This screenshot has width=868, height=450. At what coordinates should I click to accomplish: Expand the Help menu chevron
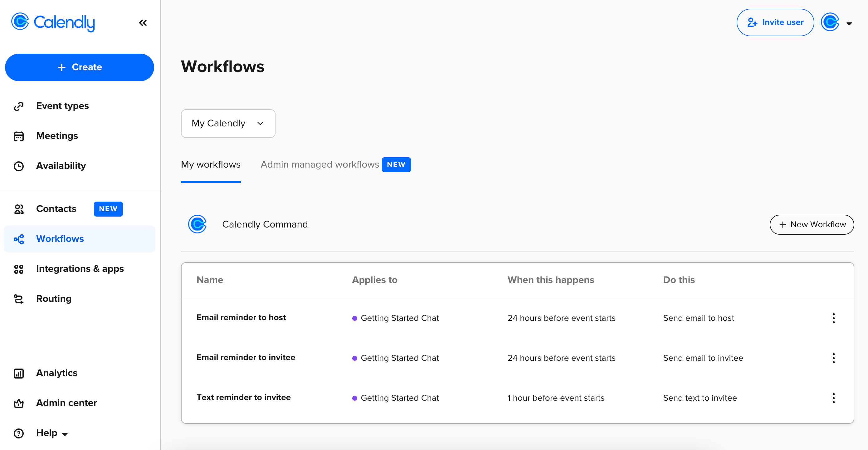tap(65, 434)
